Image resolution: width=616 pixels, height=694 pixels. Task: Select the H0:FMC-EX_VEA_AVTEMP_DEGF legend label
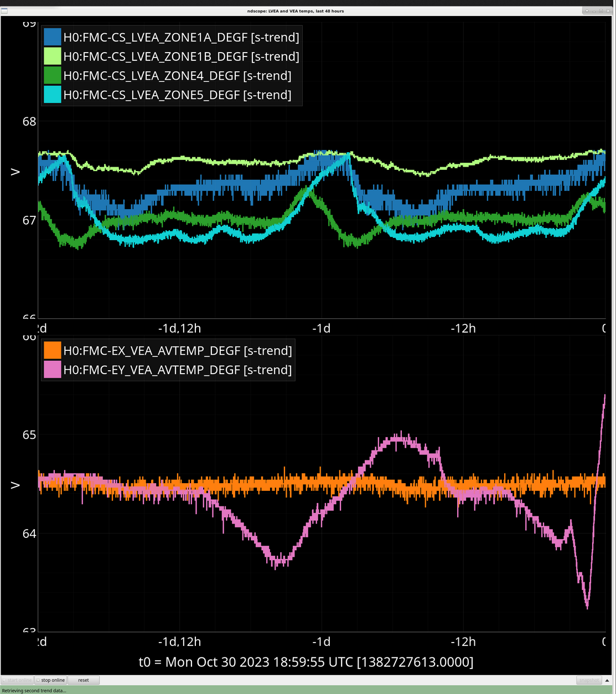(177, 350)
